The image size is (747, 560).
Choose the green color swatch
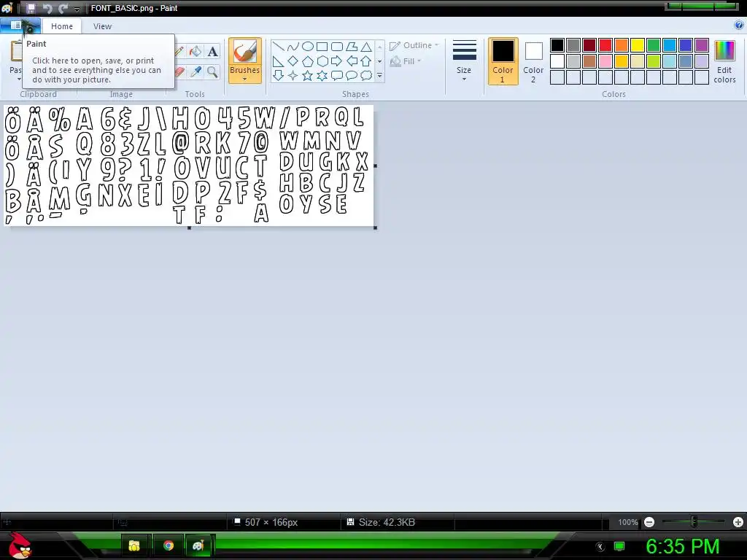(653, 45)
